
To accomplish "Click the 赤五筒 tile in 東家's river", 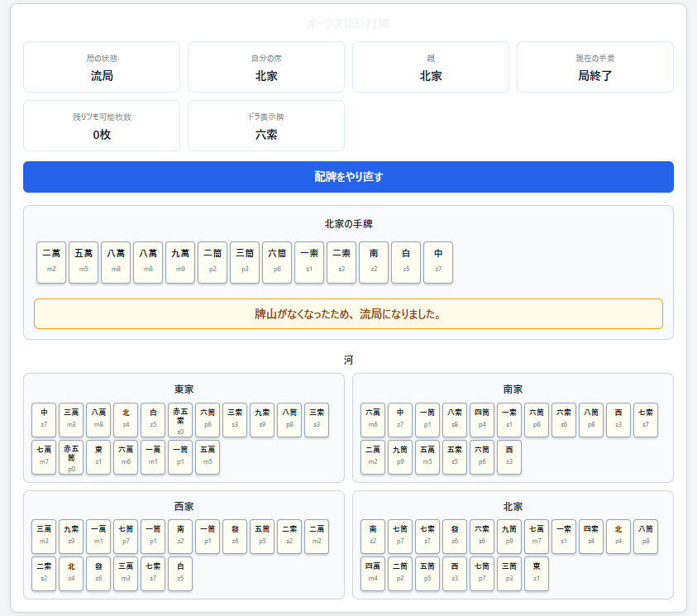I will 71,457.
